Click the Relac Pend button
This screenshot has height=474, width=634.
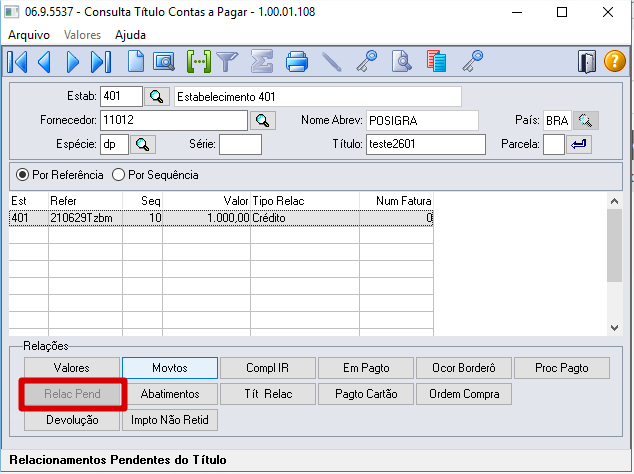point(72,394)
